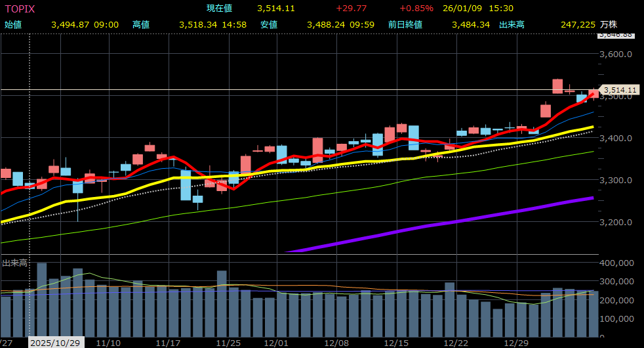The image size is (644, 348).
Task: Click the 3,514.11 price tag on right axis
Action: click(620, 89)
